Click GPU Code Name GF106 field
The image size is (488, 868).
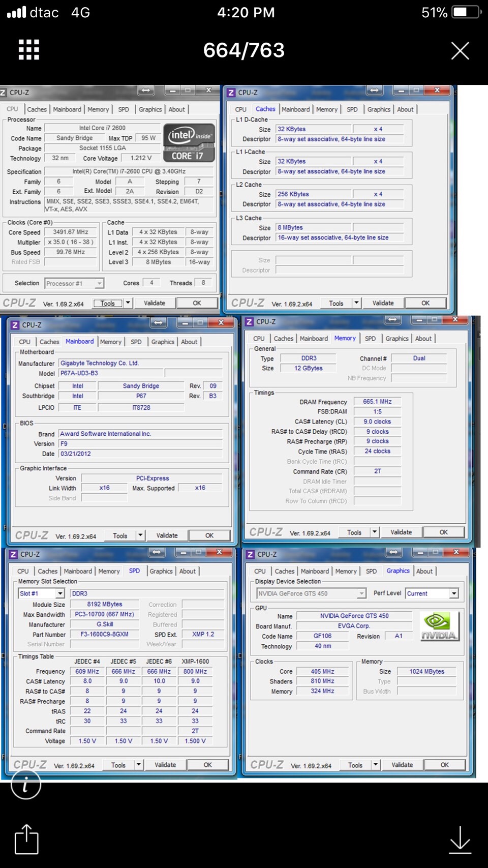[x=322, y=636]
